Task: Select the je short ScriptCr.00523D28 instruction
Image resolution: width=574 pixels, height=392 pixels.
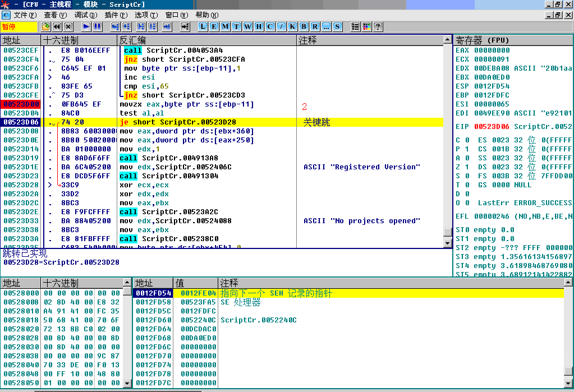Action: (178, 122)
